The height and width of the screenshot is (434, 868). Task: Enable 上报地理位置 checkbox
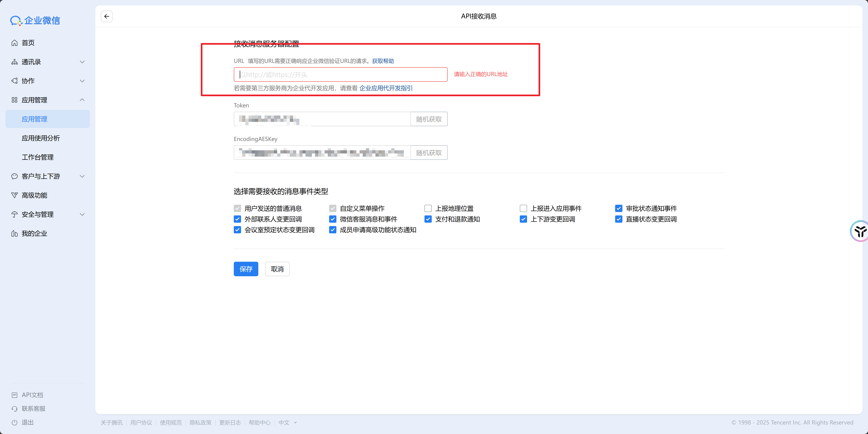(428, 208)
